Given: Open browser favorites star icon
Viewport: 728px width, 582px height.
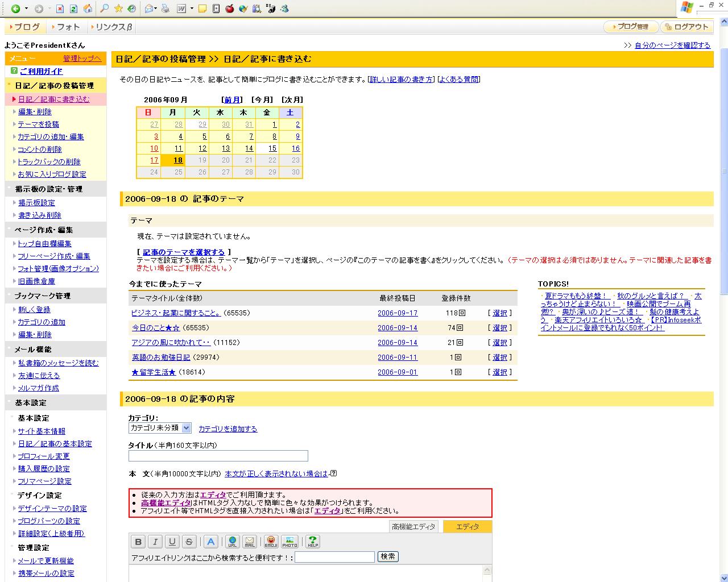Looking at the screenshot, I should coord(118,9).
